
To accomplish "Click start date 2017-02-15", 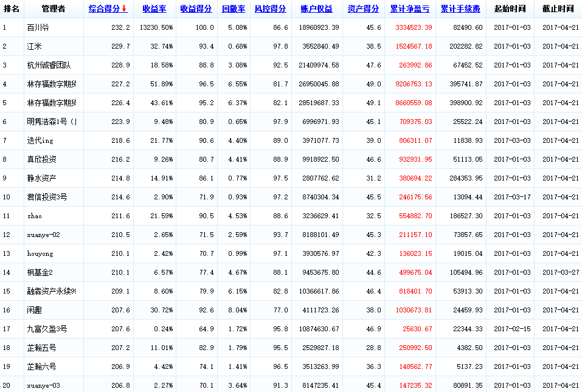I will tap(512, 329).
